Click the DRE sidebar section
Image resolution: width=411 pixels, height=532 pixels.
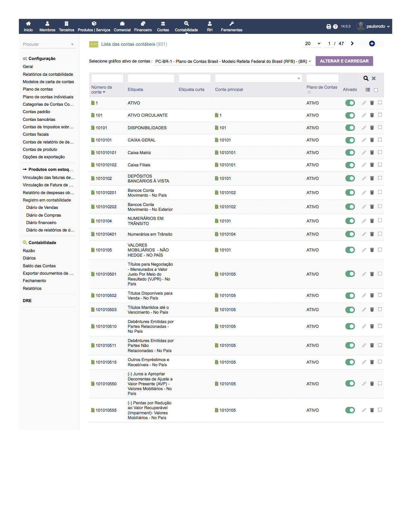[27, 300]
